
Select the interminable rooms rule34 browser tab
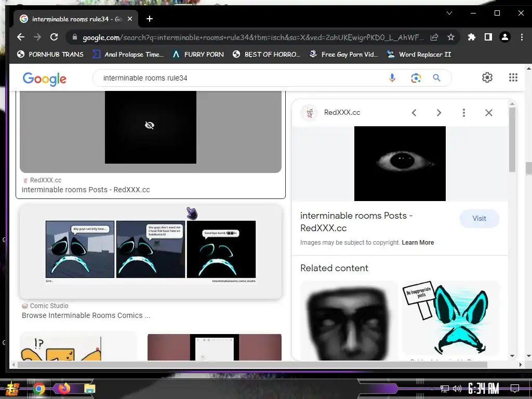point(76,19)
